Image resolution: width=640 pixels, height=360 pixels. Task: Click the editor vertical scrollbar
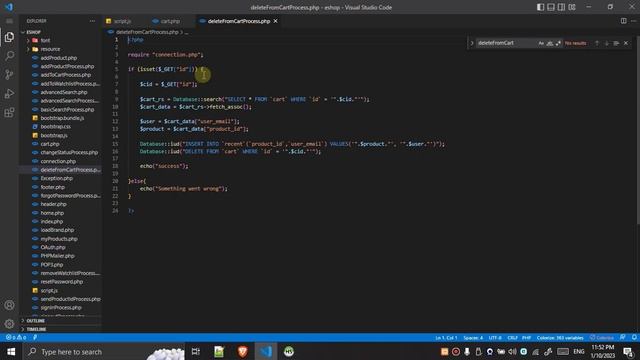637,131
